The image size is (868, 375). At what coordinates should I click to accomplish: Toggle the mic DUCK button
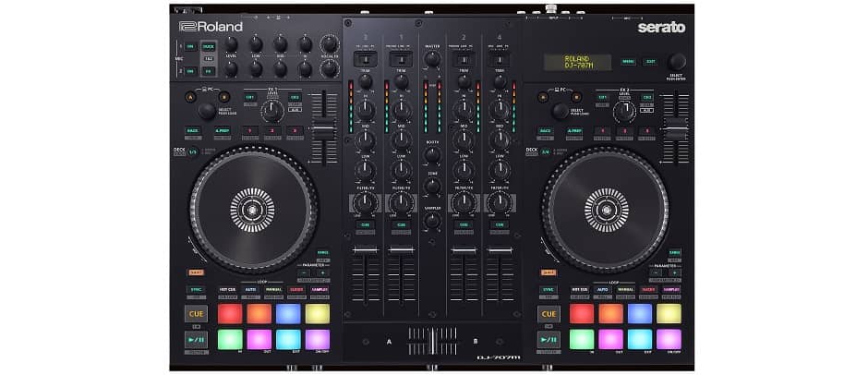point(208,46)
